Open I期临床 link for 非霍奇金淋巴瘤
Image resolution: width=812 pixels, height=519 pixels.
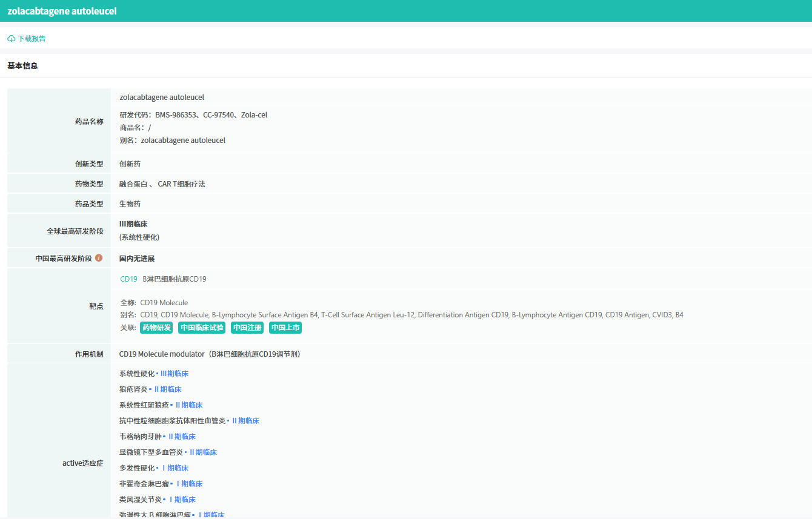coord(189,484)
